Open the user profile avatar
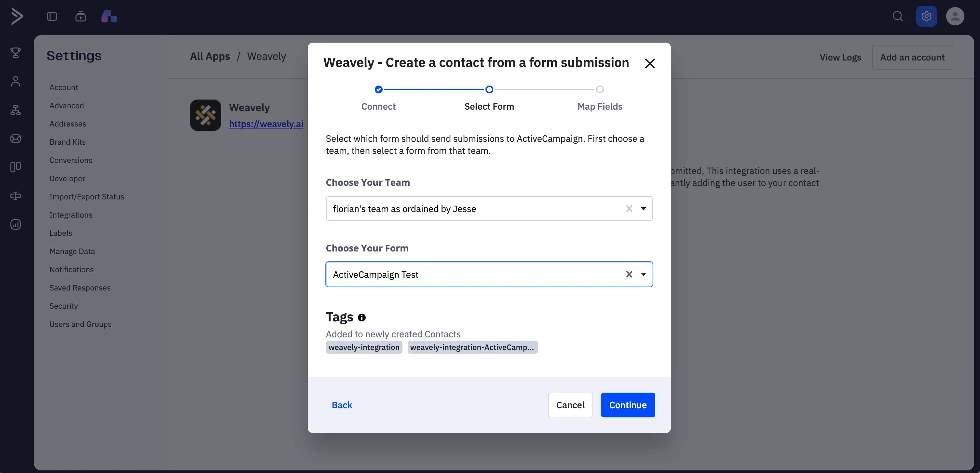The height and width of the screenshot is (473, 980). point(955,16)
